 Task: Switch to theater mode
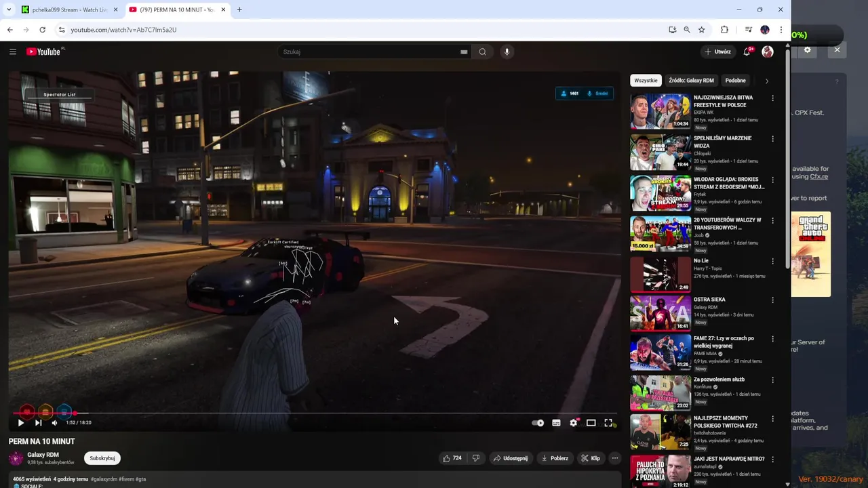(x=591, y=422)
